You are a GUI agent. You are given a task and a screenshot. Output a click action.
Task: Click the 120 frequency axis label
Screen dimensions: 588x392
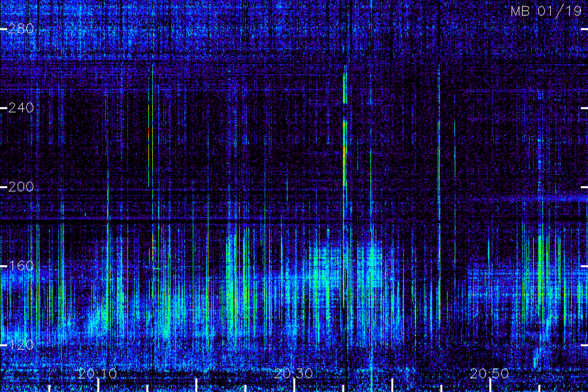pos(21,345)
